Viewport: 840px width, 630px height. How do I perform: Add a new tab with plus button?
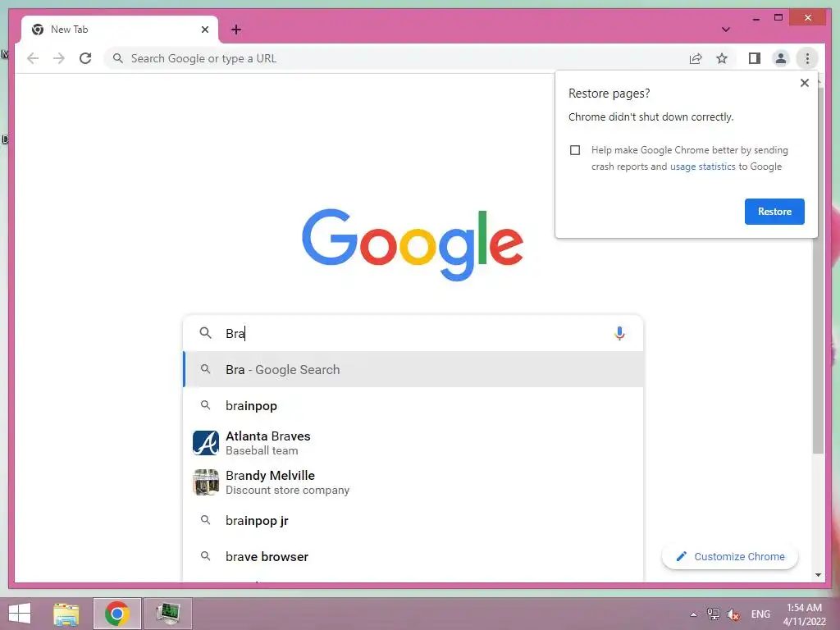pos(236,30)
